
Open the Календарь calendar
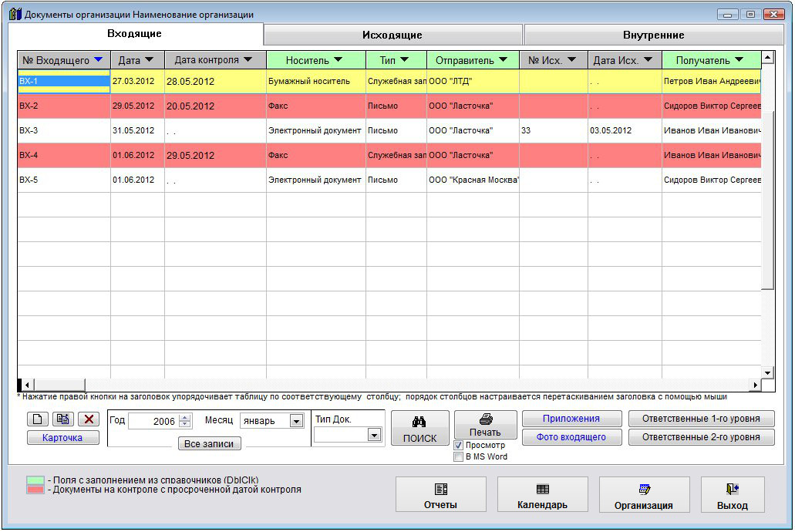542,495
